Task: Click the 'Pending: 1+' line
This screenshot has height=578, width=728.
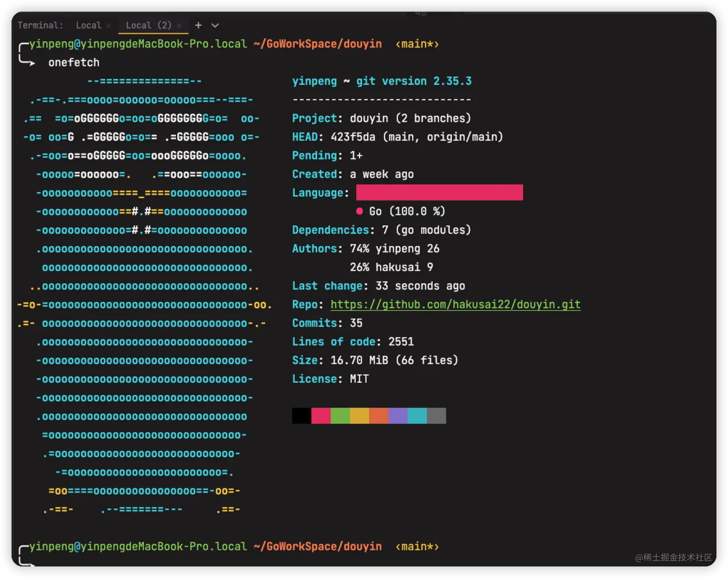Action: (327, 156)
